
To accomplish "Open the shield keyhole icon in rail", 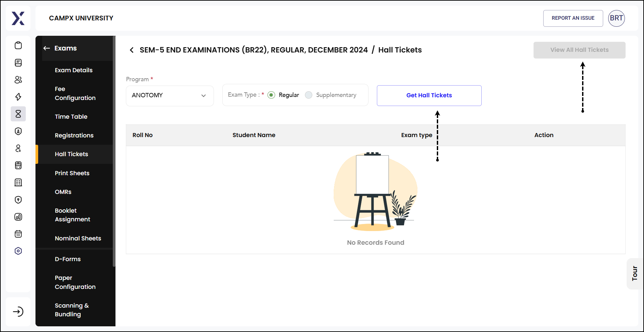I will pyautogui.click(x=18, y=200).
